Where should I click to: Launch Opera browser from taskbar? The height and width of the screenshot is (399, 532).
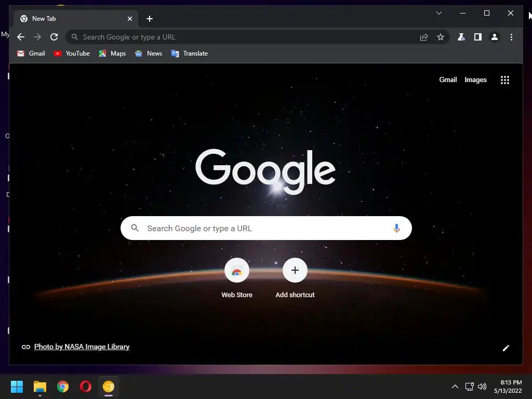(x=86, y=387)
